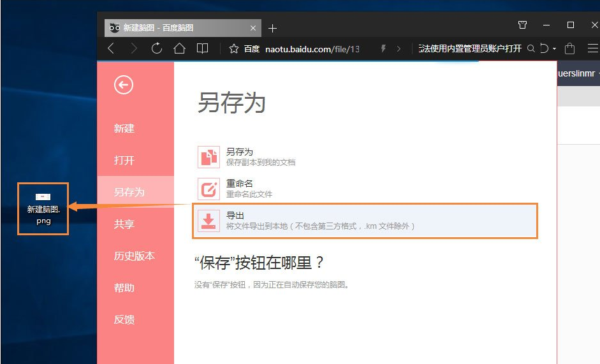The width and height of the screenshot is (600, 364).
Task: Click the 导出 download icon
Action: tap(209, 221)
